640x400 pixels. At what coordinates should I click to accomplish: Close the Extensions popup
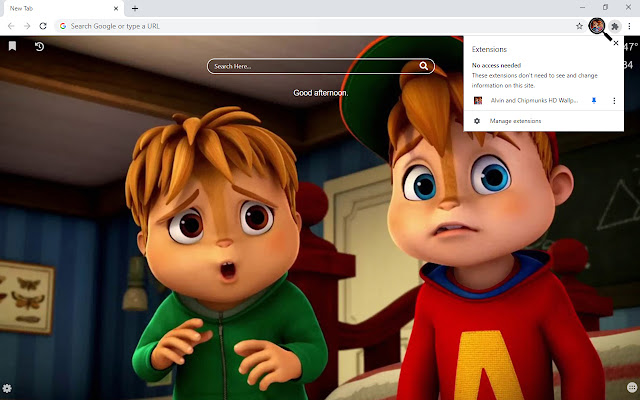[x=616, y=43]
